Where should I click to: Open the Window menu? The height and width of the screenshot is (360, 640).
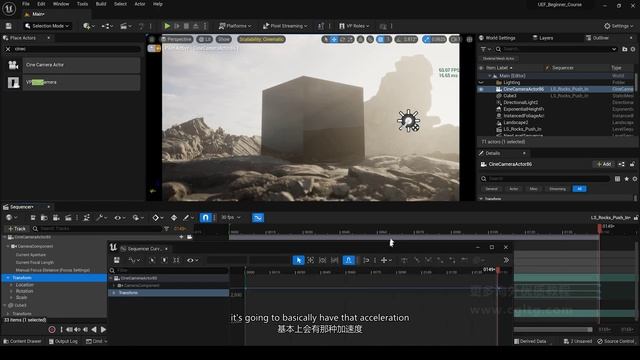61,4
